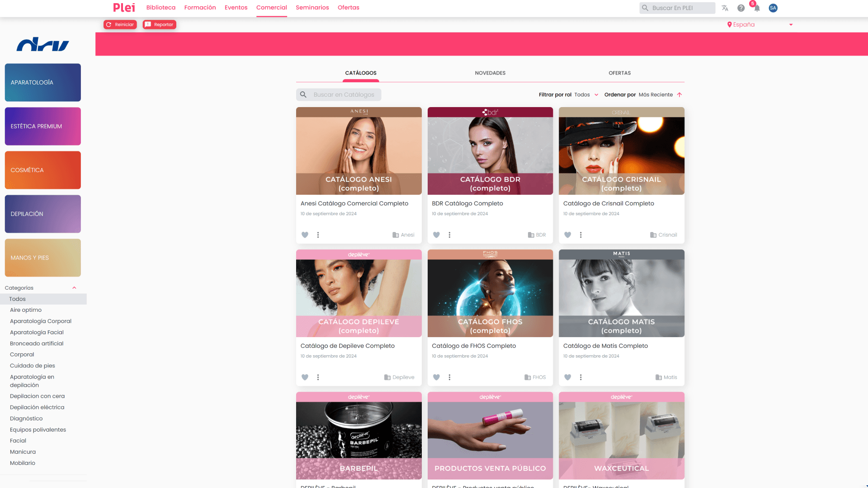Open the notifications bell
The width and height of the screenshot is (868, 488).
(756, 8)
